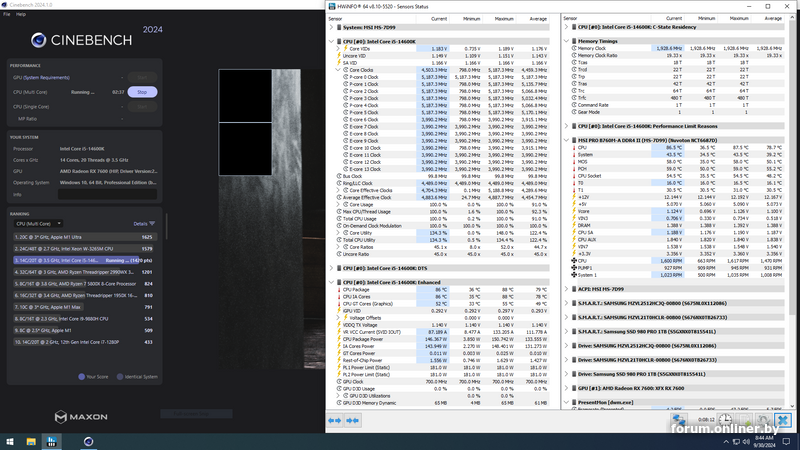Stop the running CPU Multi Core test
This screenshot has height=450, width=800.
click(142, 91)
